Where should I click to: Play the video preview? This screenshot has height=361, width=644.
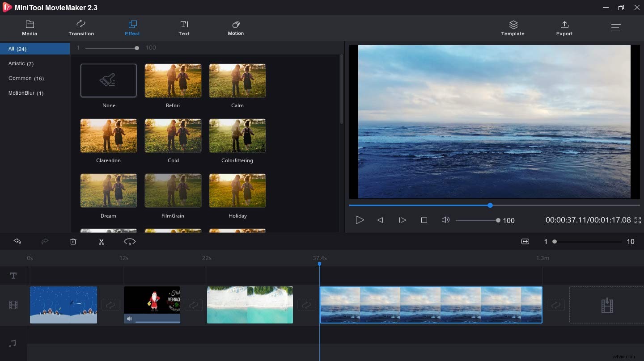tap(360, 220)
